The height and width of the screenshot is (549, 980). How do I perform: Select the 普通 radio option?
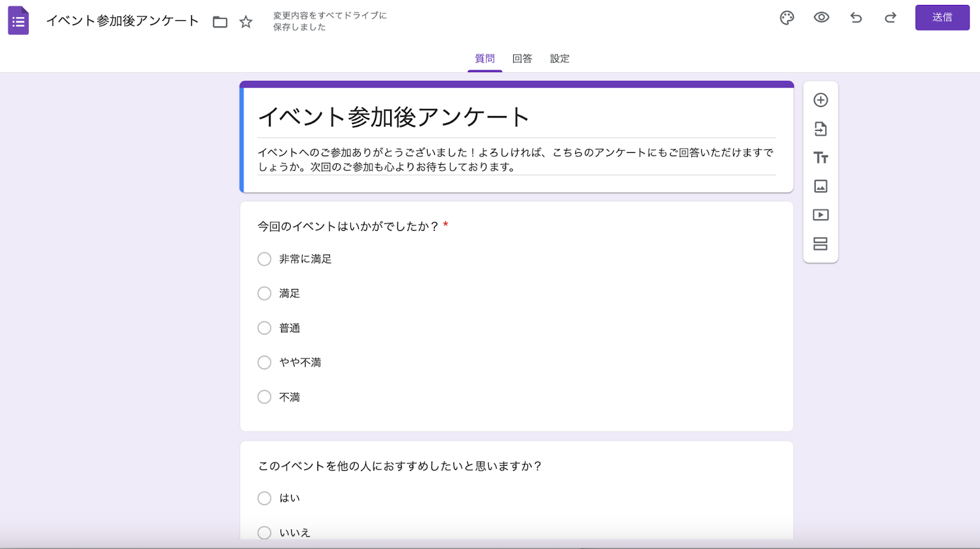coord(265,328)
